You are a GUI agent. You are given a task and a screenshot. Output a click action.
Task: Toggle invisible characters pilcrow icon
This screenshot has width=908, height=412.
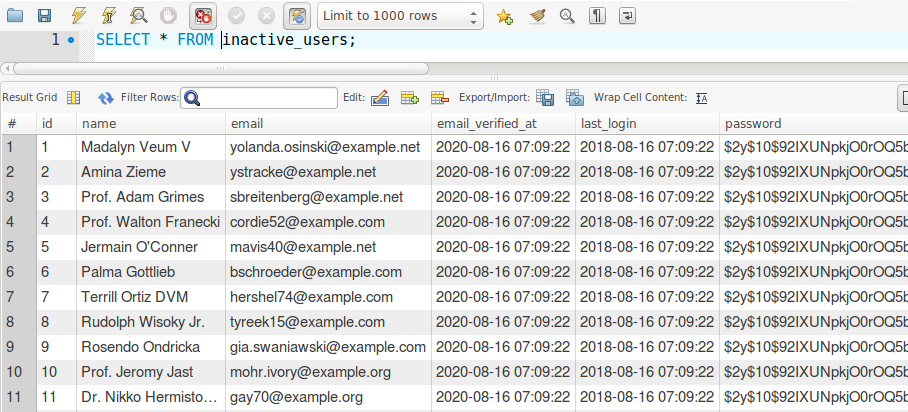tap(597, 16)
